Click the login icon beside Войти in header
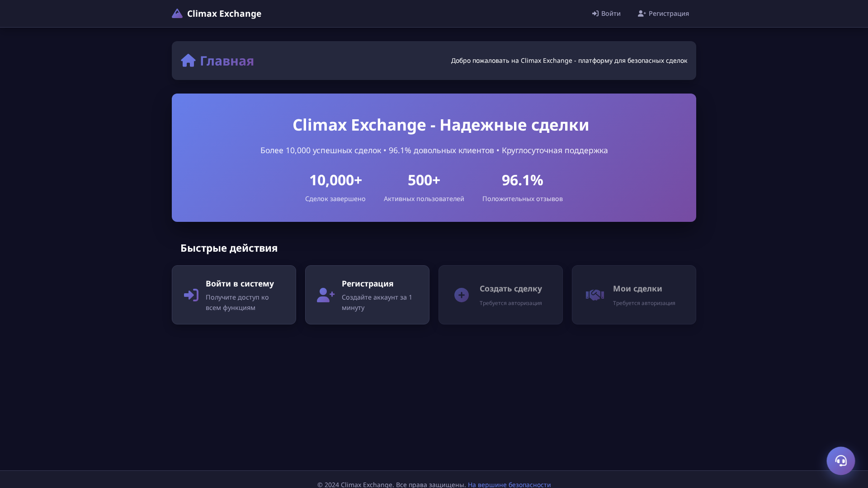Image resolution: width=868 pixels, height=488 pixels. tap(594, 14)
